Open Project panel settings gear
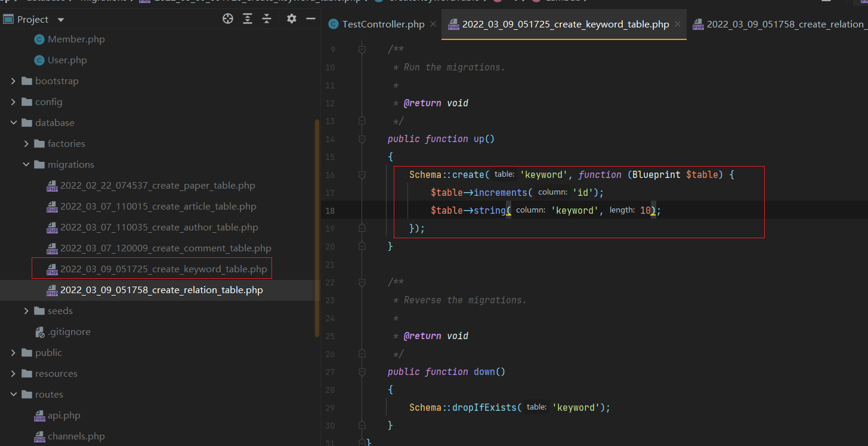Screen dimensions: 868x446 click(291, 19)
